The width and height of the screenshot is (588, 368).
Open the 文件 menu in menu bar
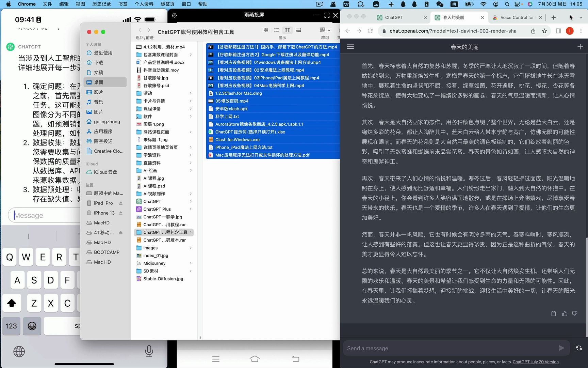point(47,4)
